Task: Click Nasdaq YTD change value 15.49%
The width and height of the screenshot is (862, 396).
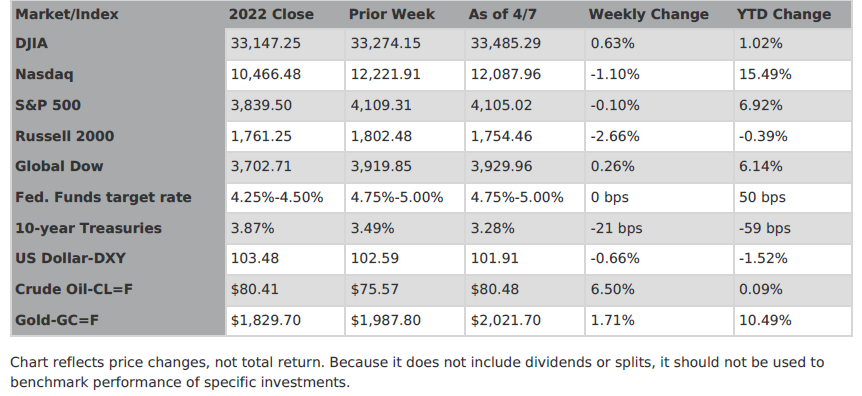Action: [x=765, y=74]
